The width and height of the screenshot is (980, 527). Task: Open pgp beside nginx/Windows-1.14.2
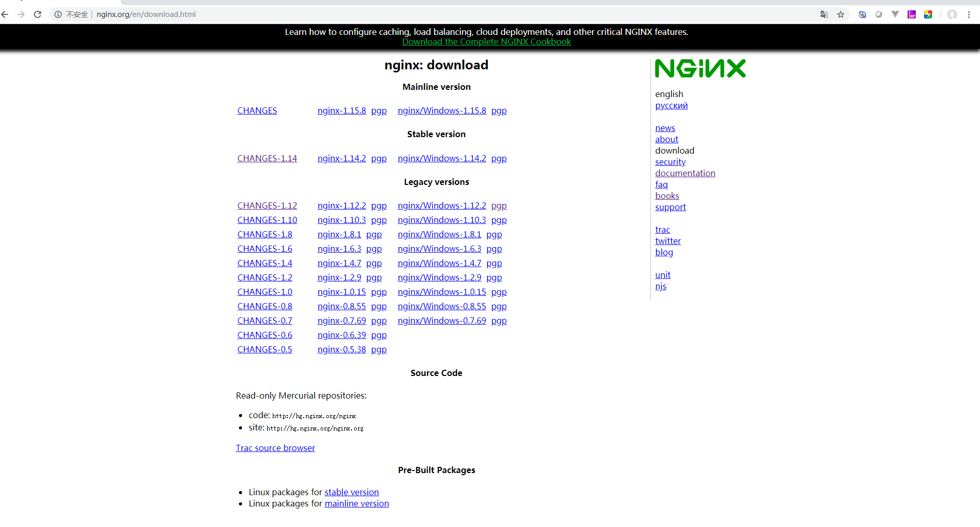(499, 158)
